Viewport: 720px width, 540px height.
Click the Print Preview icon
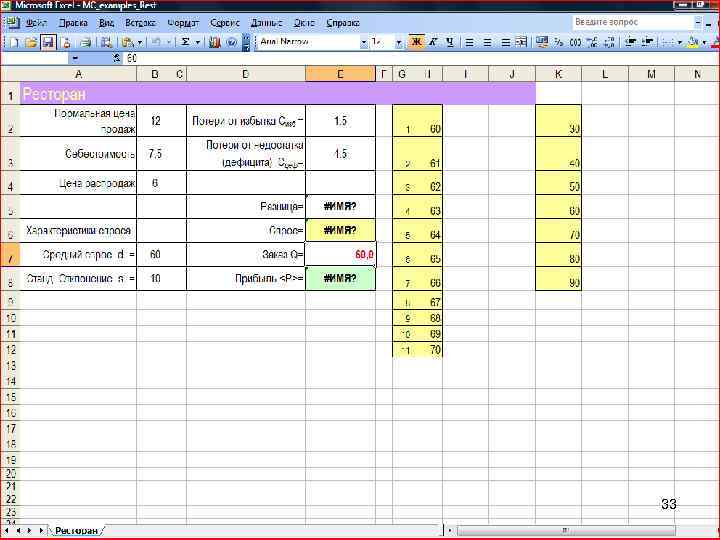point(106,42)
